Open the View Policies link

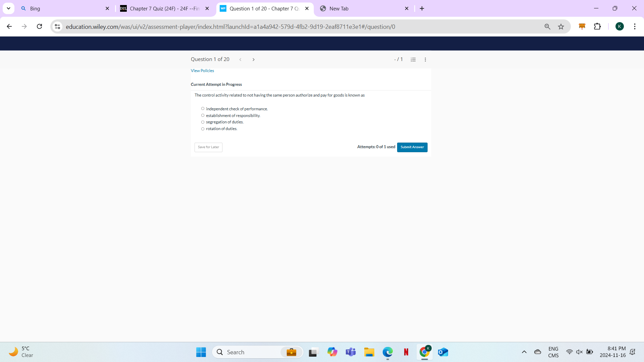(202, 70)
